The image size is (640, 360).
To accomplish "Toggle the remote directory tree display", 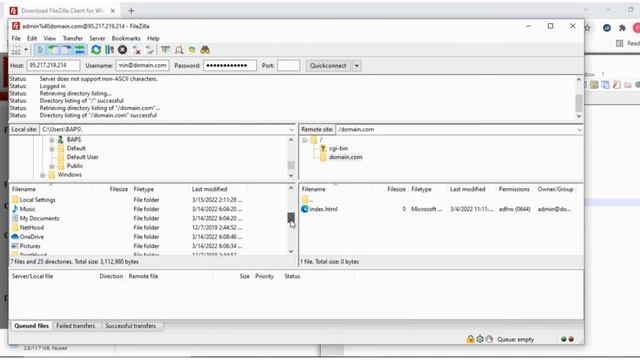I will coord(66,50).
